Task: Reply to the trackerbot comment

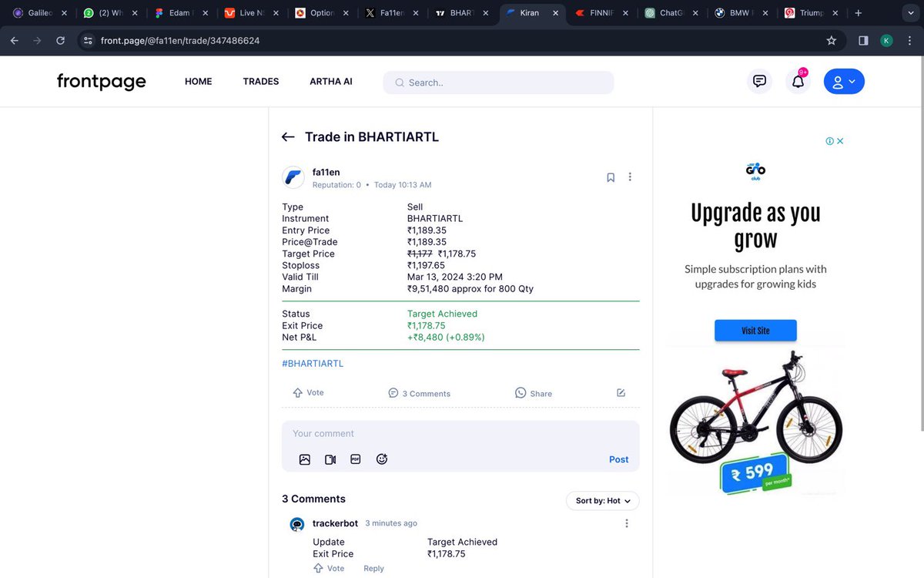Action: tap(373, 569)
